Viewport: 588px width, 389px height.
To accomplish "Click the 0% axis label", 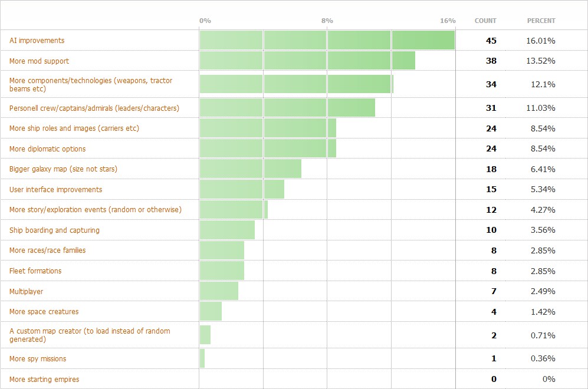I will pos(205,21).
